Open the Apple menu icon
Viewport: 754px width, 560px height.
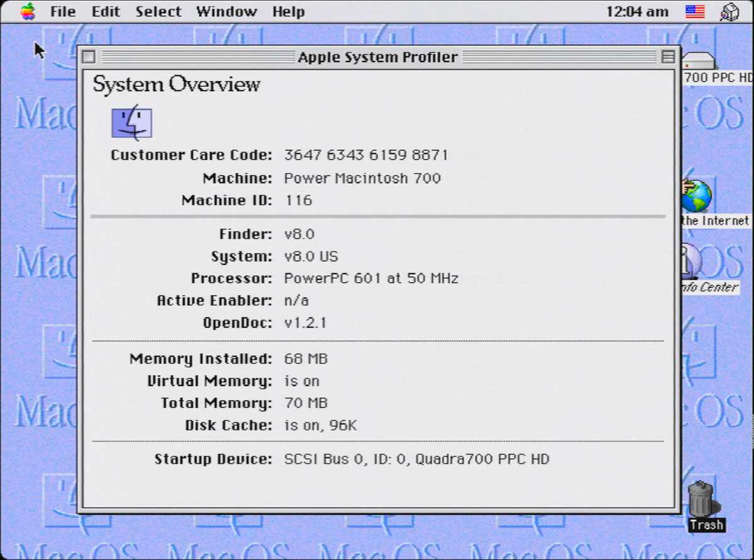pos(28,11)
